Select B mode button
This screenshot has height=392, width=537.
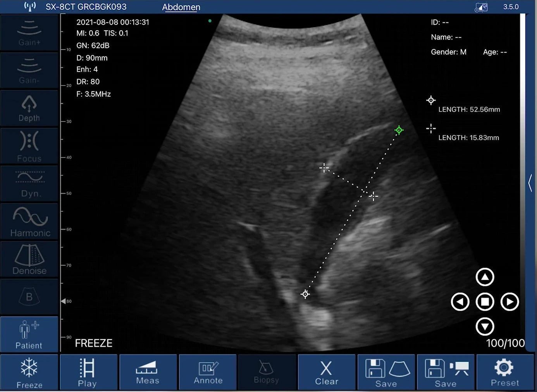click(x=29, y=297)
